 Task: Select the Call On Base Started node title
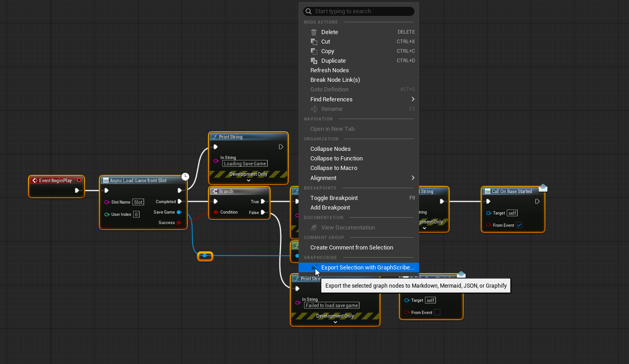(512, 191)
